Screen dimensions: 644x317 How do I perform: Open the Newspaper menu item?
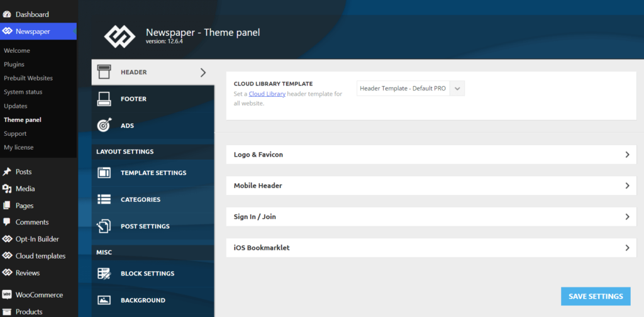[38, 31]
